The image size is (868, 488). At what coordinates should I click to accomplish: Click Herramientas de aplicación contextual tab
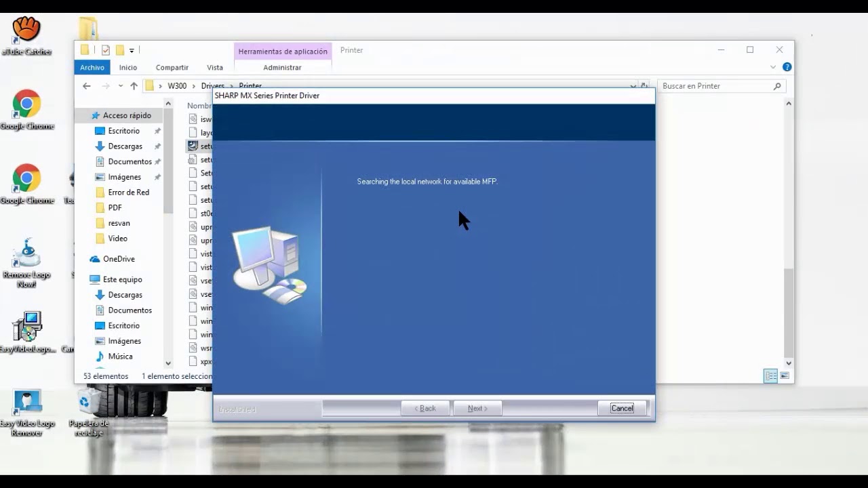coord(283,51)
